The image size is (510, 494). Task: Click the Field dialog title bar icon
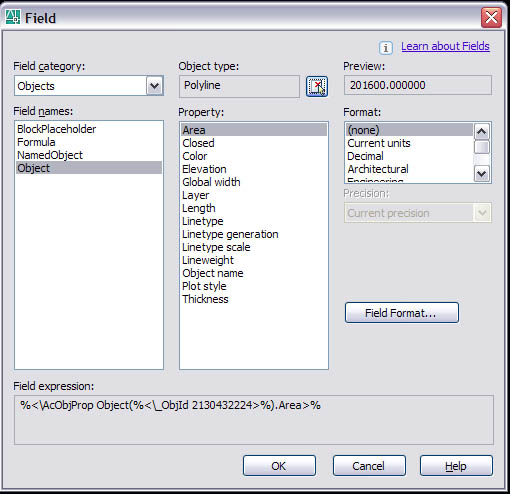click(x=13, y=17)
